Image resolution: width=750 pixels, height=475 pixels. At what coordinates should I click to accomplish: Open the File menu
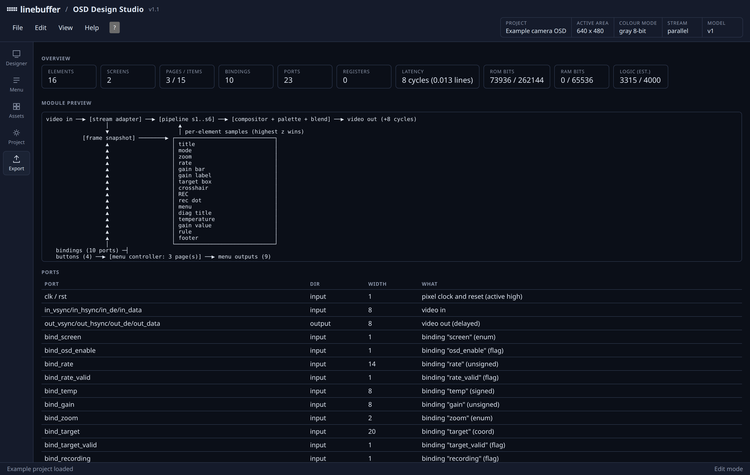(x=18, y=28)
